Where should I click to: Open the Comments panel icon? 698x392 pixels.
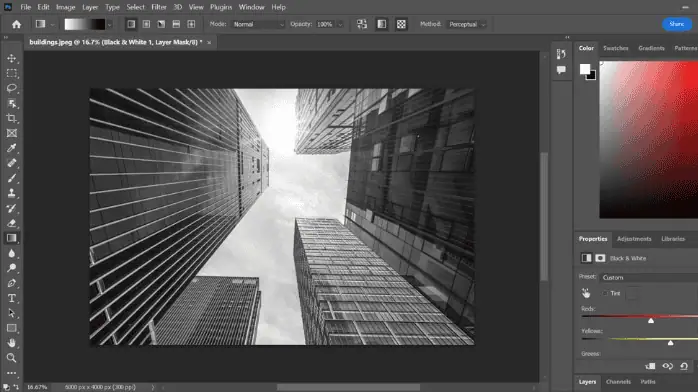coord(561,70)
